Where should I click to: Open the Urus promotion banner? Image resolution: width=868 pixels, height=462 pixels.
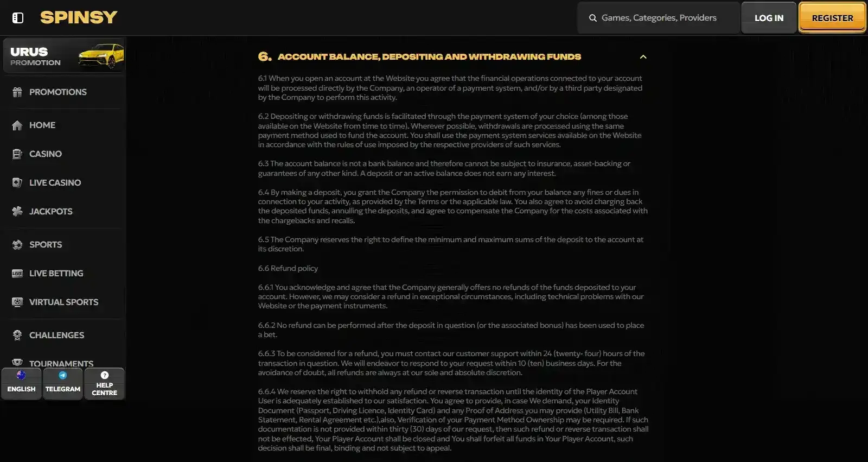64,55
